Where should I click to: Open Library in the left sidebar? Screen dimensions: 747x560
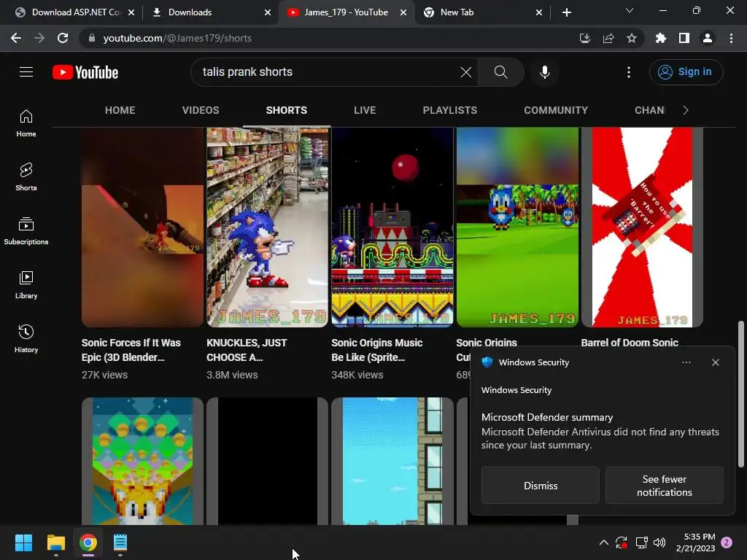click(26, 285)
